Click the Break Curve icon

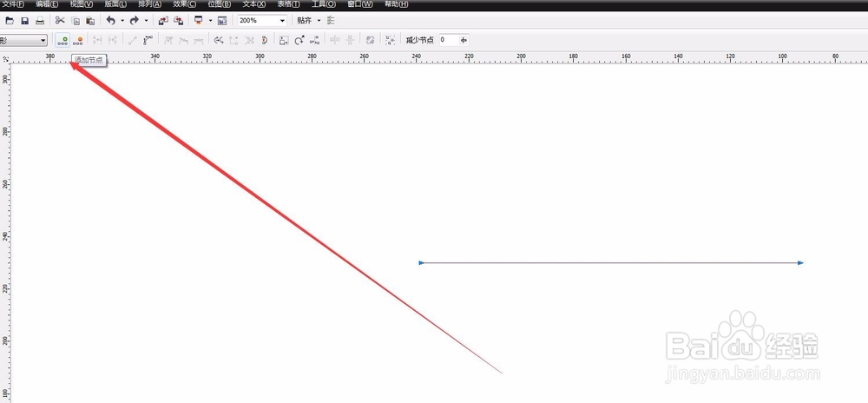112,40
